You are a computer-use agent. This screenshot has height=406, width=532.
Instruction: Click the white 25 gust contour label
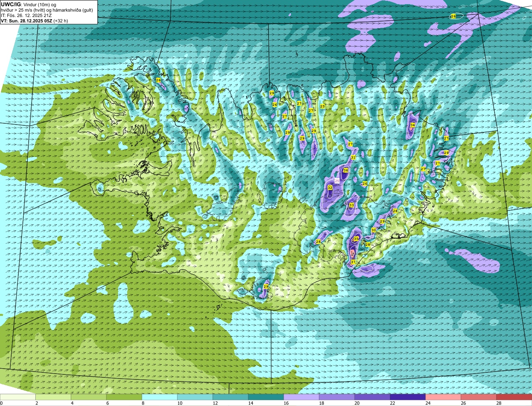coord(337,181)
